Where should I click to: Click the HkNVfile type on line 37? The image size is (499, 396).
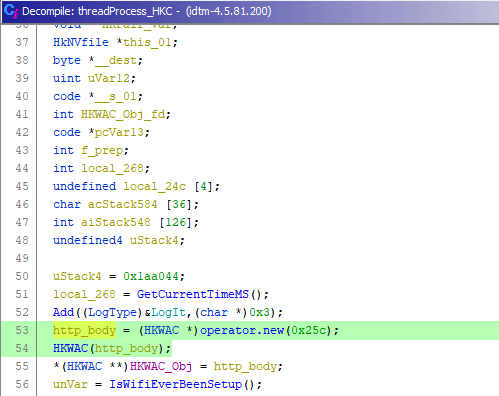coord(81,42)
